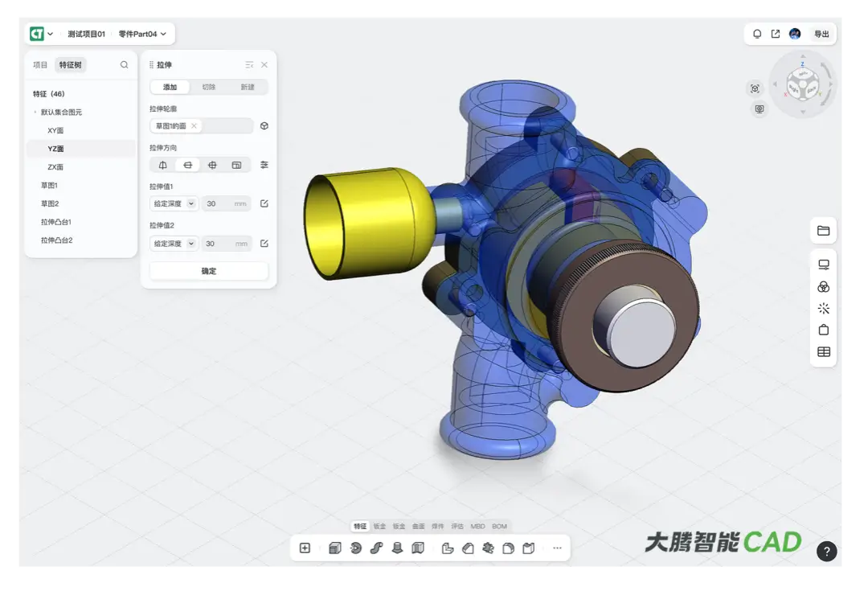The height and width of the screenshot is (591, 868).
Task: Remove the 草图1的面 profile chip
Action: [x=193, y=125]
